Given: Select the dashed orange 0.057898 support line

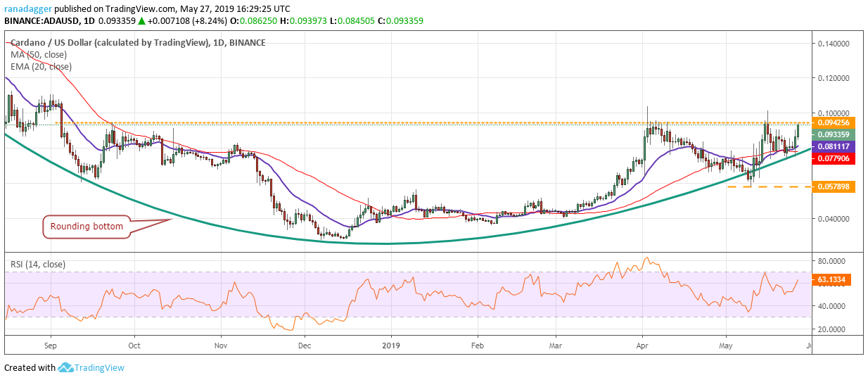Looking at the screenshot, I should pos(769,186).
